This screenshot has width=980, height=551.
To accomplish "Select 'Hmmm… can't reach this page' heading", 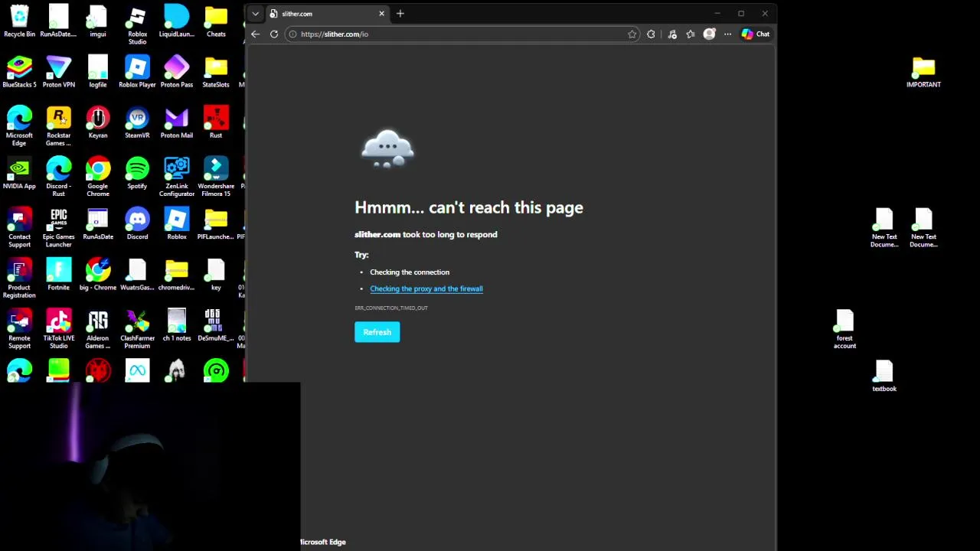I will coord(469,207).
